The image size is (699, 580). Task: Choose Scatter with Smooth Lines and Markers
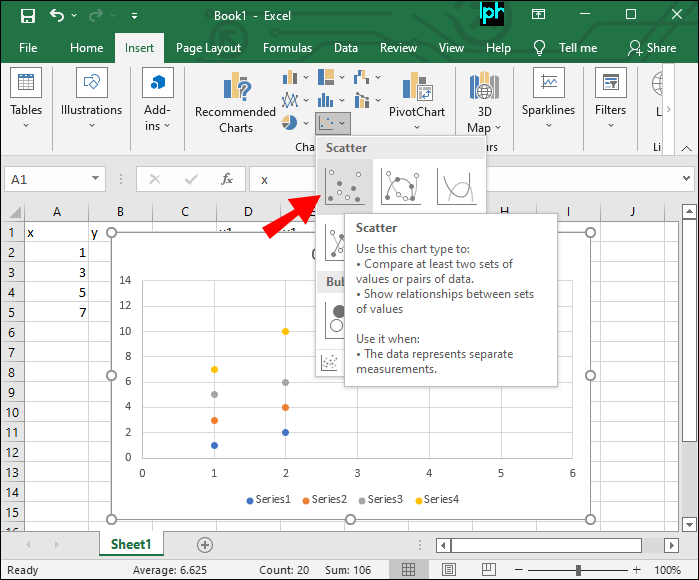[x=400, y=185]
